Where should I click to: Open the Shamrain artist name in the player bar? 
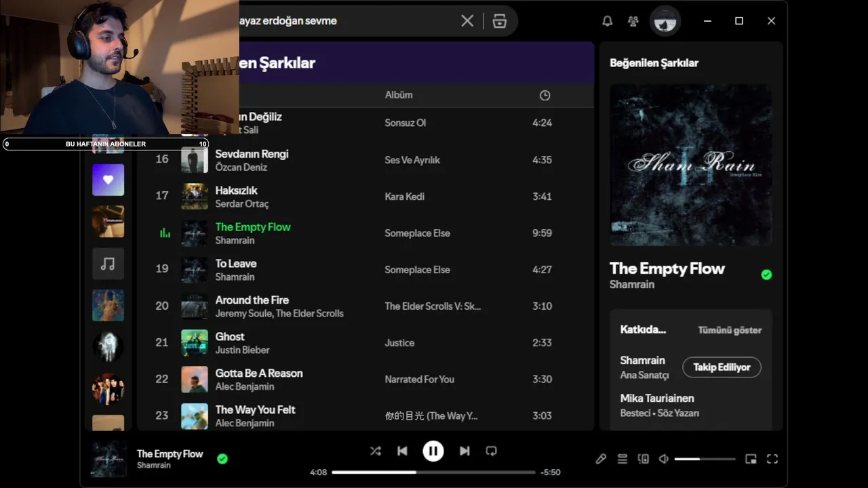pos(154,466)
